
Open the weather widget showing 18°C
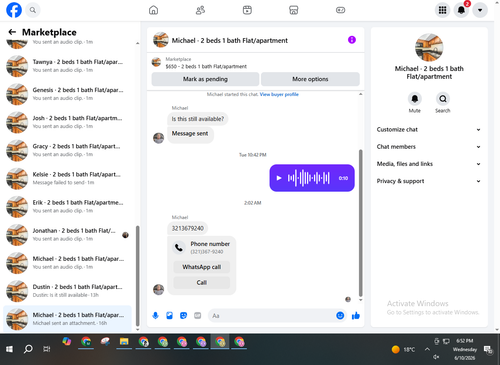404,349
